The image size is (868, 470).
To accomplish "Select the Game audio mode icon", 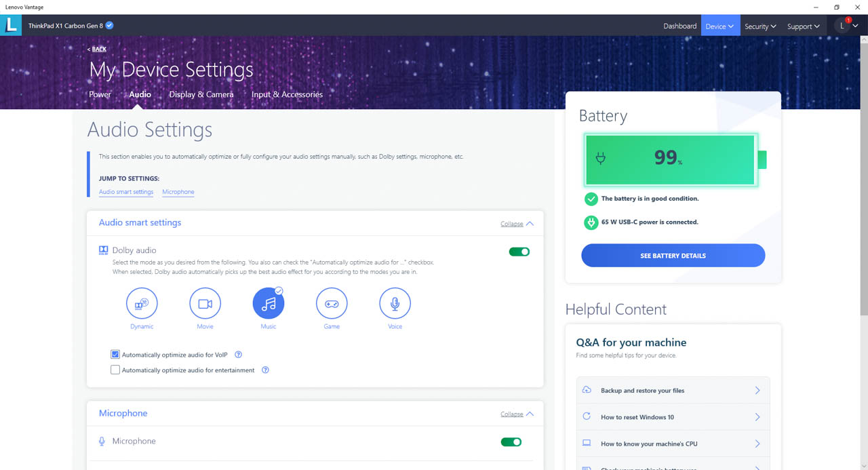I will (332, 304).
